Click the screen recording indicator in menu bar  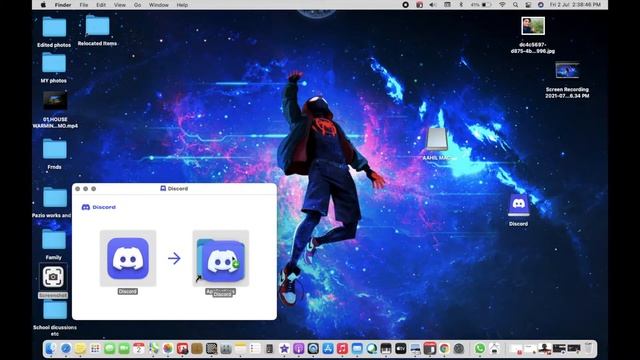click(x=405, y=5)
